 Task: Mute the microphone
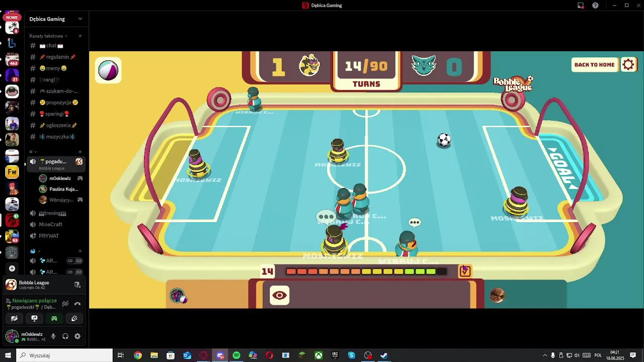coord(53,336)
